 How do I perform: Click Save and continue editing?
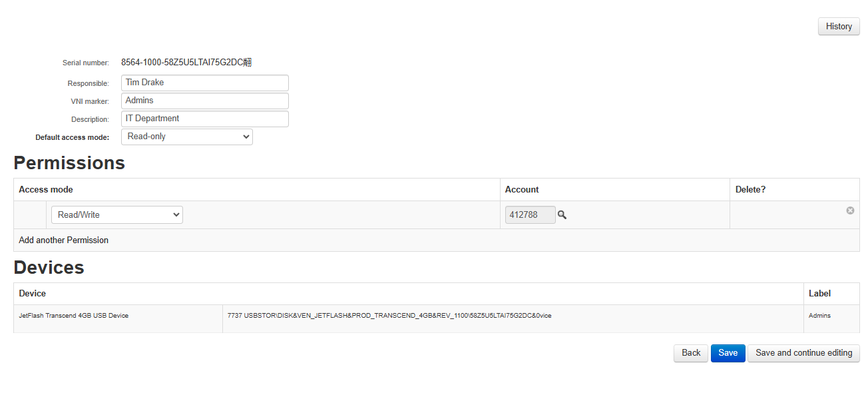803,353
